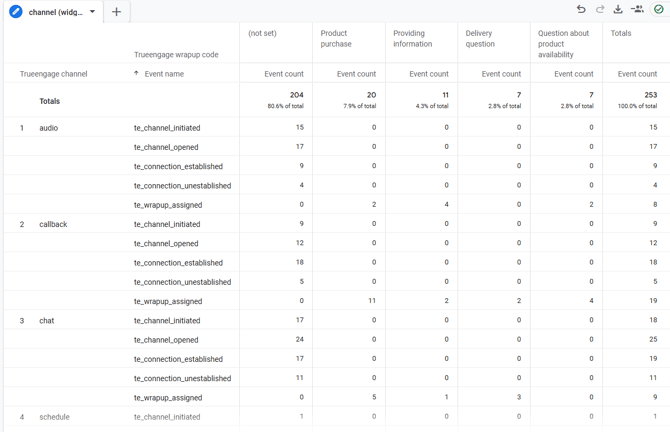Add a new tab with plus icon

click(116, 12)
